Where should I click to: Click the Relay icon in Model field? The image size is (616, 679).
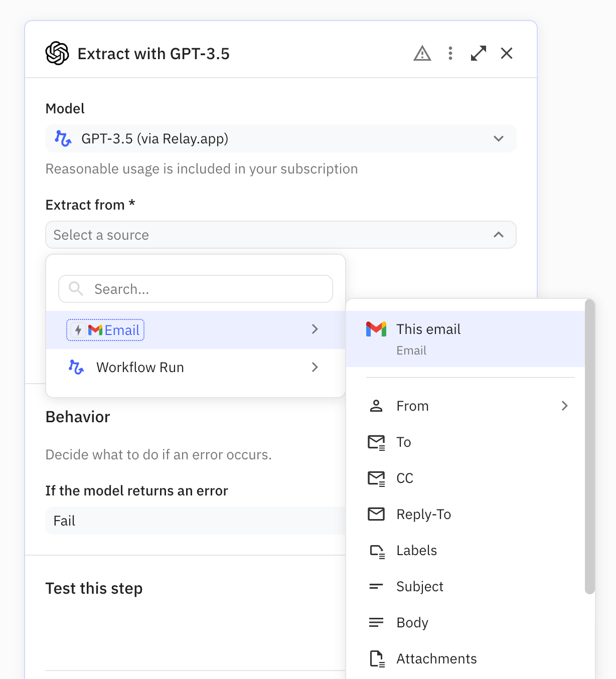(63, 138)
